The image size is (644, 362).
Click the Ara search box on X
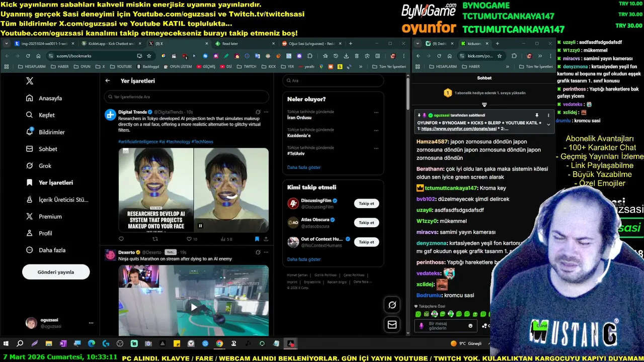click(333, 80)
